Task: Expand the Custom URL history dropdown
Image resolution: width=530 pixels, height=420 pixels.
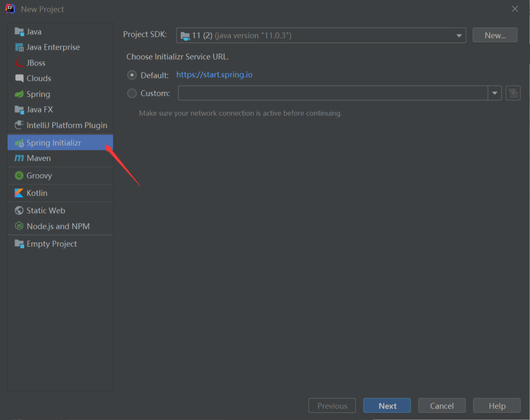Action: click(494, 93)
